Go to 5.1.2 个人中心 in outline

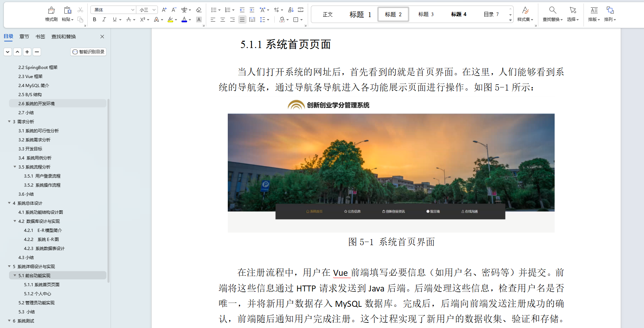pyautogui.click(x=38, y=294)
